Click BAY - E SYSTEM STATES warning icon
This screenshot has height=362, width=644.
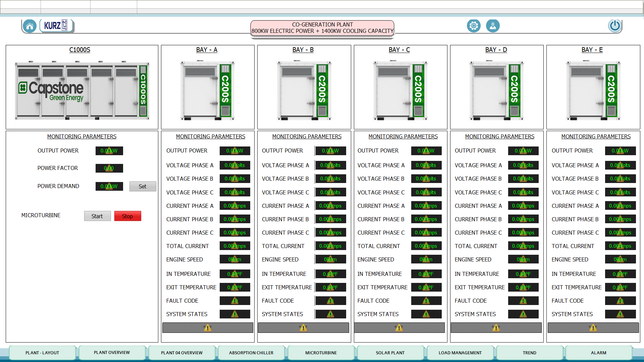coord(620,314)
